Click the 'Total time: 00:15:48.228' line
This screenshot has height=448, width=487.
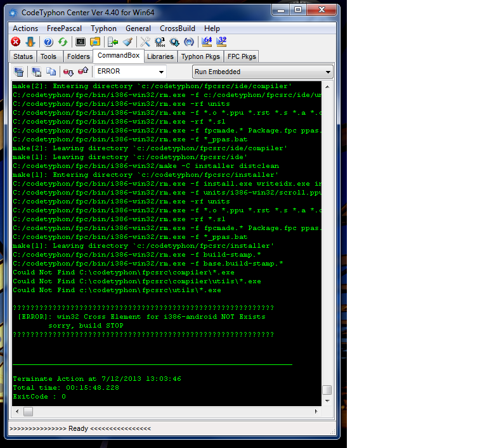(66, 387)
